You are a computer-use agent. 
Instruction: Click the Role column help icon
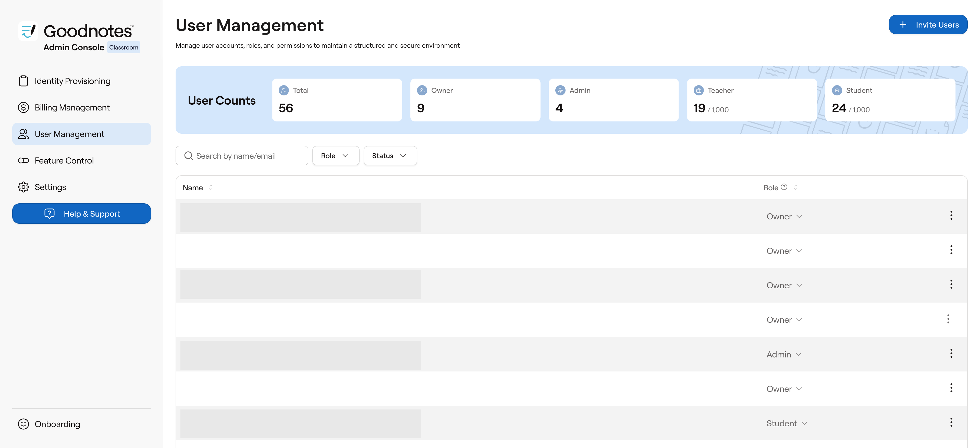(x=784, y=187)
